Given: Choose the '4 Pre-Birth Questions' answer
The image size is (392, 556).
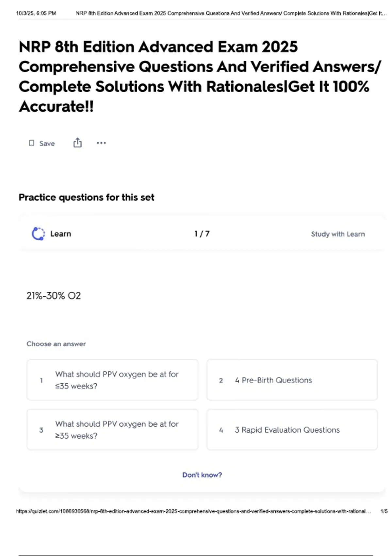Looking at the screenshot, I should [x=292, y=380].
